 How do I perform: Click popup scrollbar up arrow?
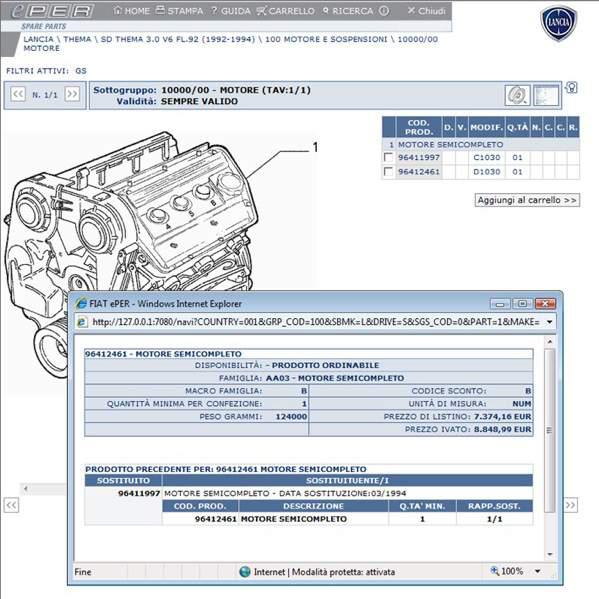(x=550, y=342)
